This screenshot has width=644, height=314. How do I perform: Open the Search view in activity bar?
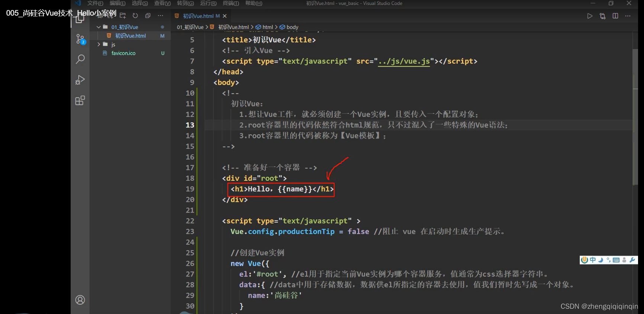click(80, 59)
